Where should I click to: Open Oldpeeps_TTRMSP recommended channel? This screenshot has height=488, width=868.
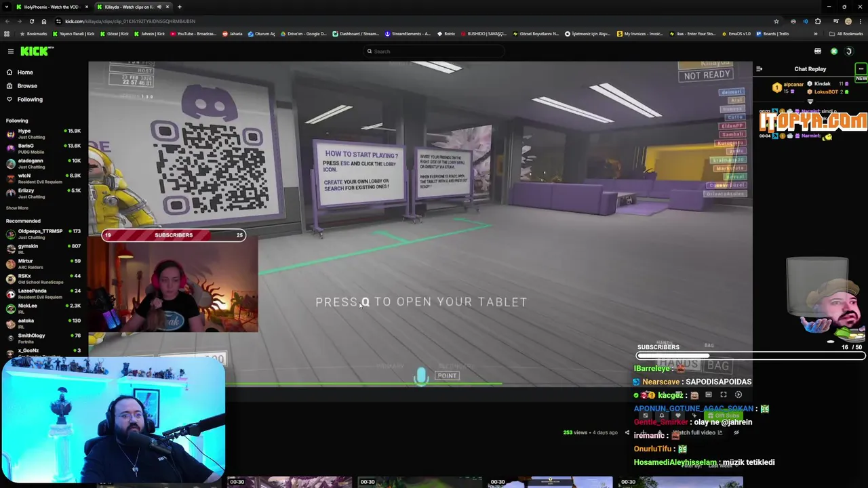pos(43,234)
